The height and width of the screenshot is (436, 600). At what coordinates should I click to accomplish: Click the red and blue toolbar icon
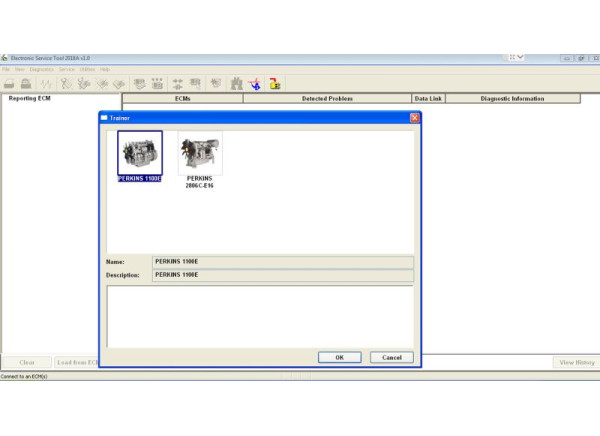click(x=256, y=84)
